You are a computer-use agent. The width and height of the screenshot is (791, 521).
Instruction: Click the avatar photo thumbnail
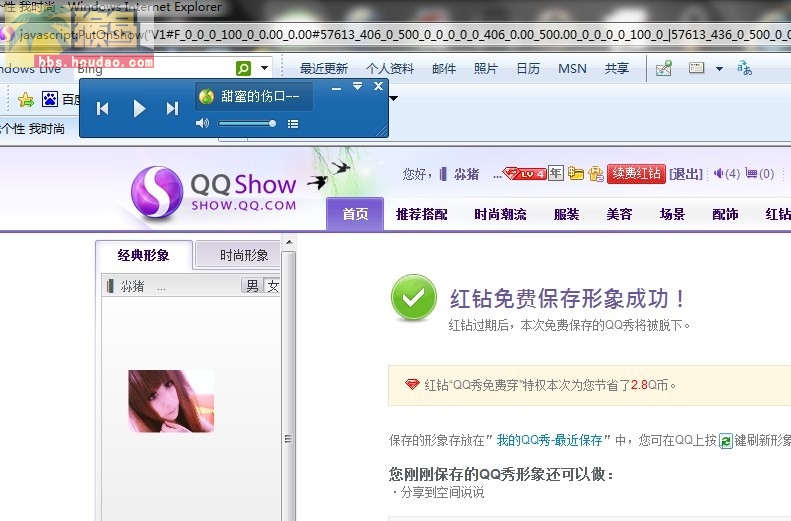171,401
